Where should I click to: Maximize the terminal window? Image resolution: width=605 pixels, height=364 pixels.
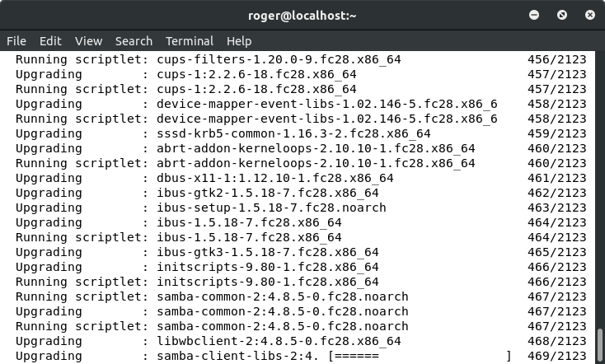click(561, 15)
